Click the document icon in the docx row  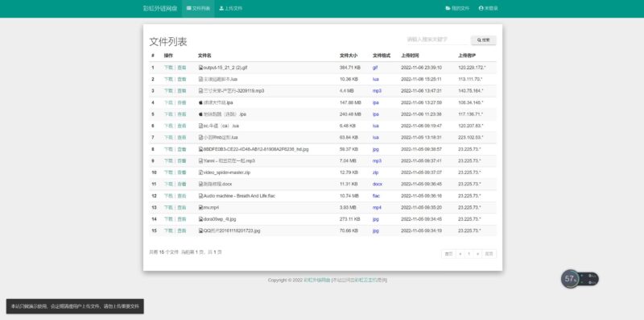pos(200,184)
